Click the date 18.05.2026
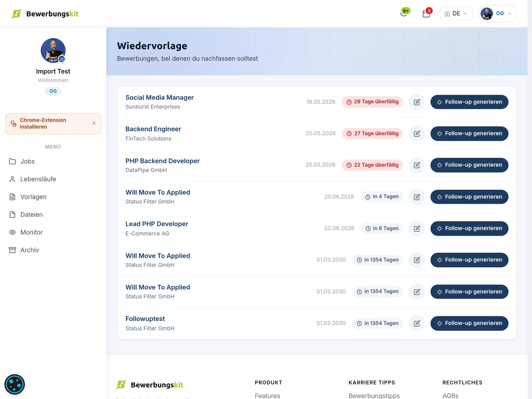Viewport: 532px width, 399px height. click(321, 102)
